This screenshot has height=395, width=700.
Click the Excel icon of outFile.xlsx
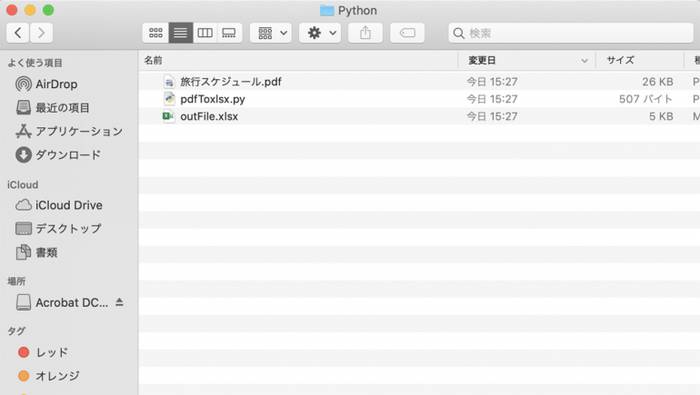pyautogui.click(x=168, y=116)
